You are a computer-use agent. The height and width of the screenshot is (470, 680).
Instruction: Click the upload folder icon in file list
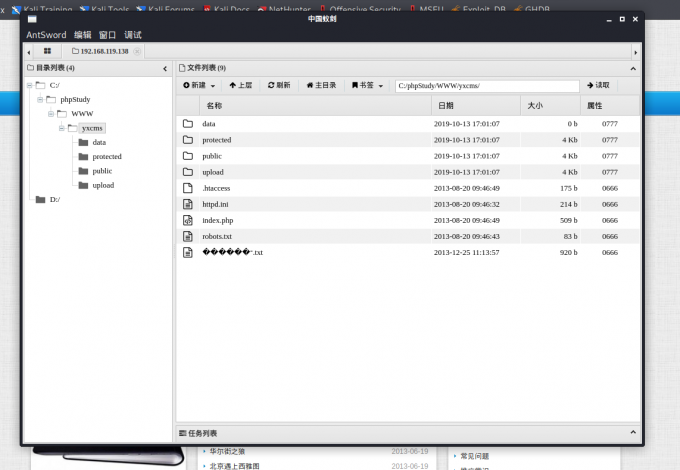point(188,172)
